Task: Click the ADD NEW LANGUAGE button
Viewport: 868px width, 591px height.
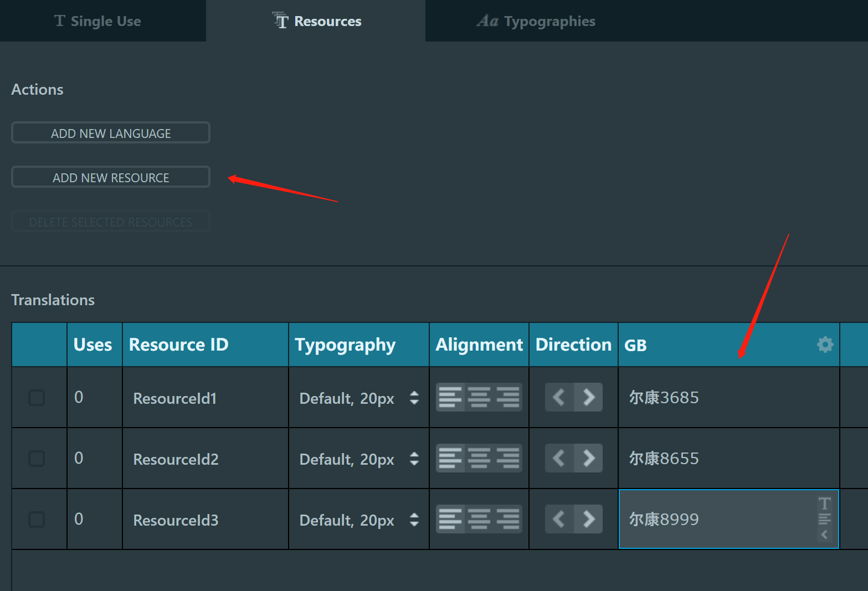Action: (x=110, y=132)
